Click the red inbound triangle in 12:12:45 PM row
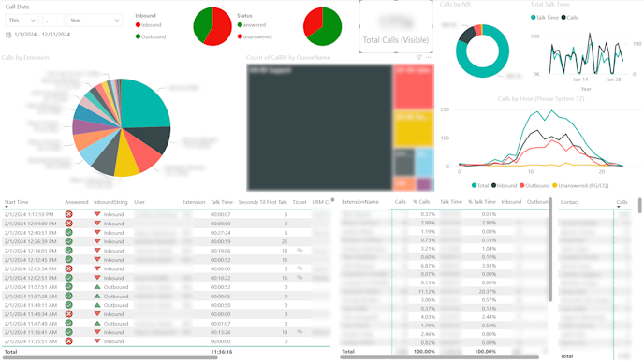The image size is (644, 362). (x=97, y=259)
